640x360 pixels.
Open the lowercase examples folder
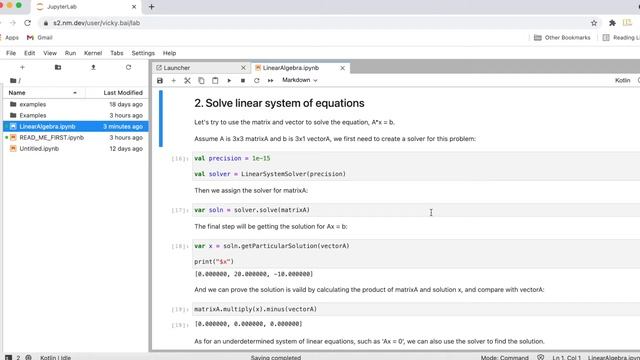(x=76, y=104)
